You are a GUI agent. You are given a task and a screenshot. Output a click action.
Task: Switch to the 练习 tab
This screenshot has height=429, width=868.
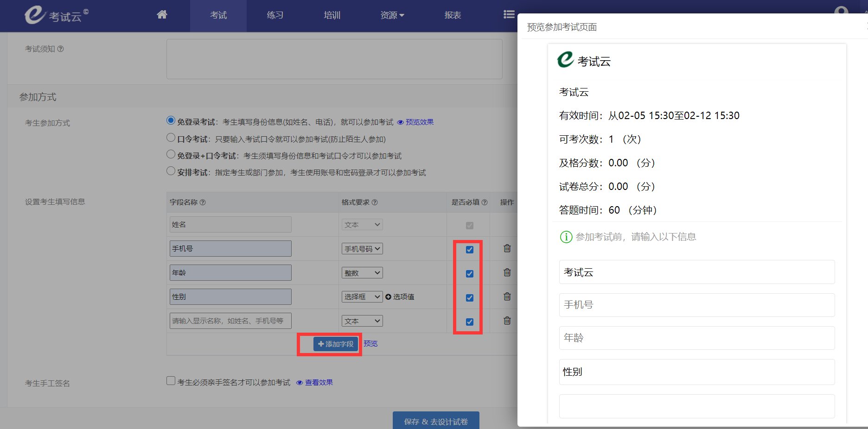274,14
